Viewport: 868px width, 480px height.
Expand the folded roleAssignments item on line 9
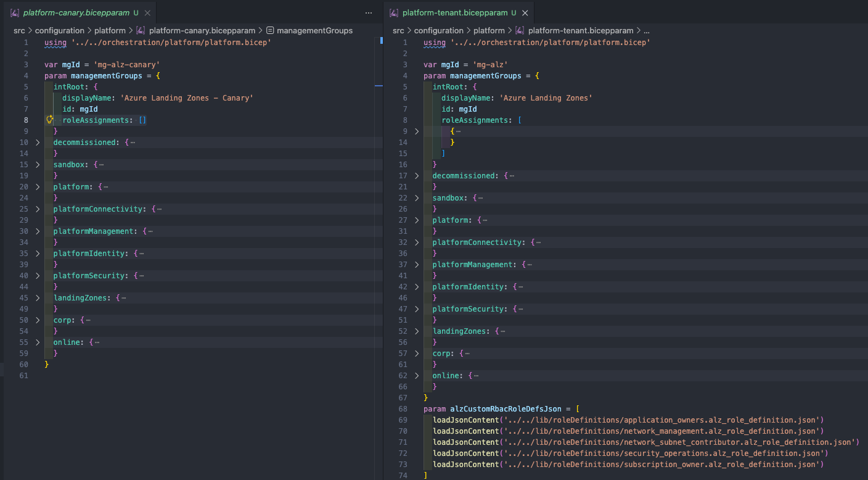click(417, 131)
